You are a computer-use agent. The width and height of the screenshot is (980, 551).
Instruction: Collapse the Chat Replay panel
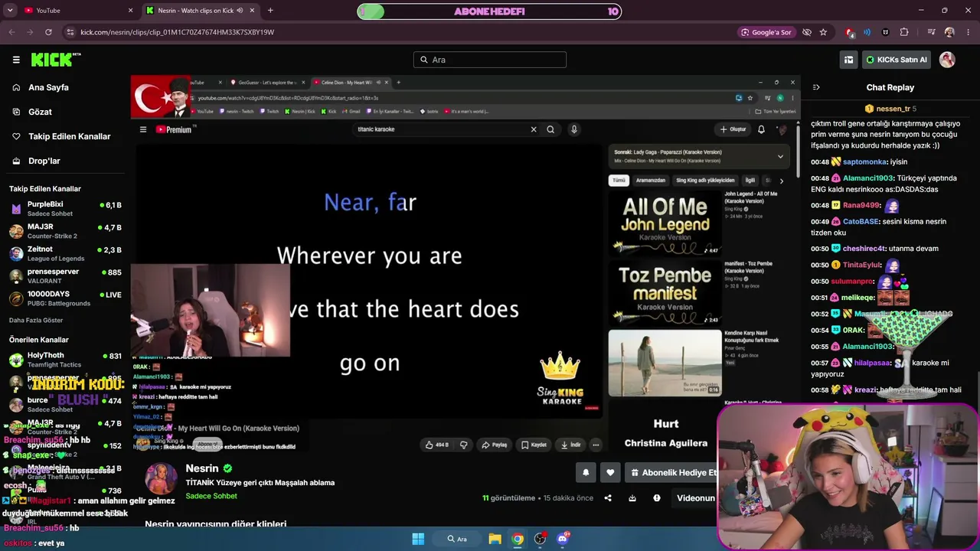click(816, 87)
